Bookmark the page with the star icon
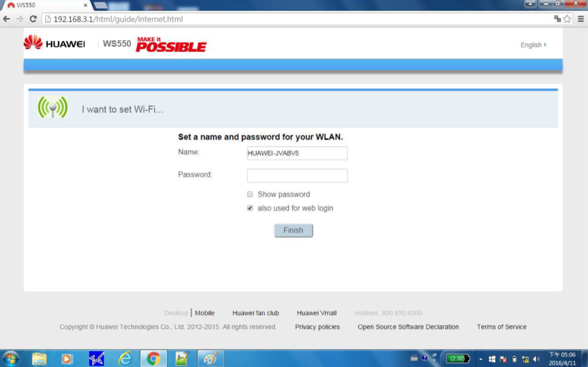 [567, 19]
